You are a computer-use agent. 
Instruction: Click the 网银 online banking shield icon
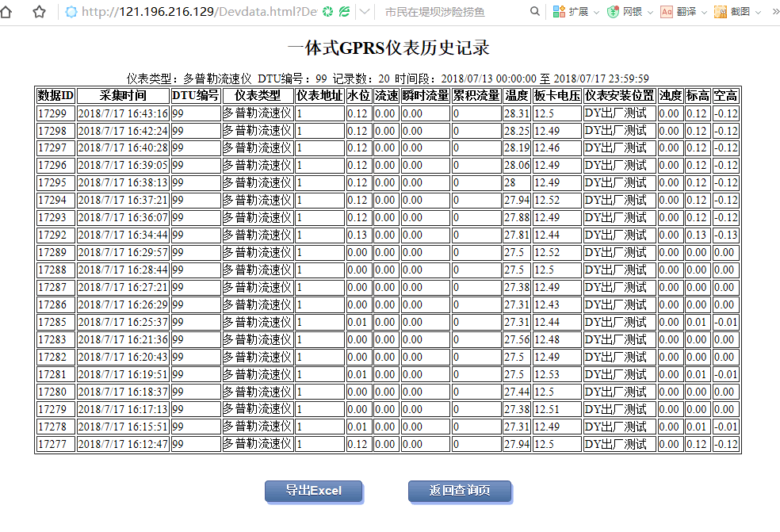613,12
